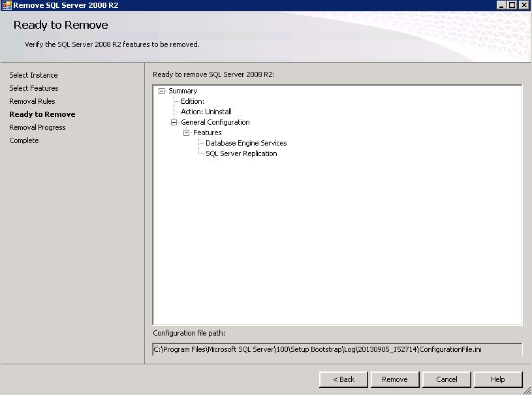532x395 pixels.
Task: Click the SQL Server setup icon in title bar
Action: pos(7,5)
